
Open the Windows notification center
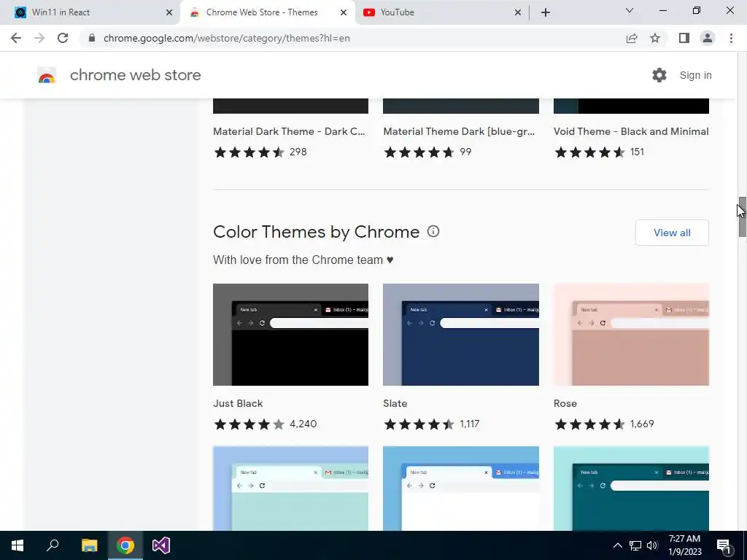(724, 545)
